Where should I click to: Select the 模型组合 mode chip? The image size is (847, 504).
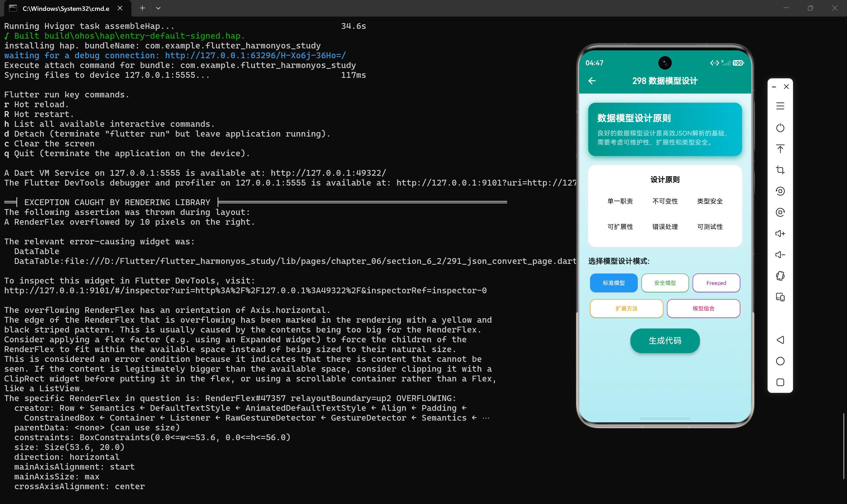[703, 308]
